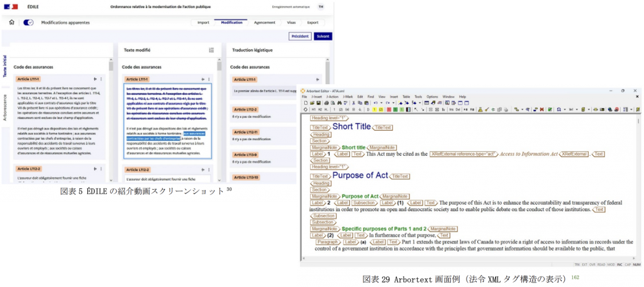Image resolution: width=644 pixels, height=287 pixels.
Task: Open kebab menu of Article L112-2 in Texte modifié
Action: click(x=209, y=170)
